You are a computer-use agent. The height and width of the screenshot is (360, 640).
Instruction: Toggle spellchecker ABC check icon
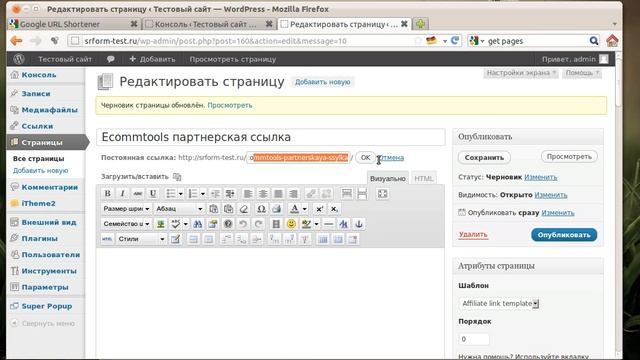176,224
